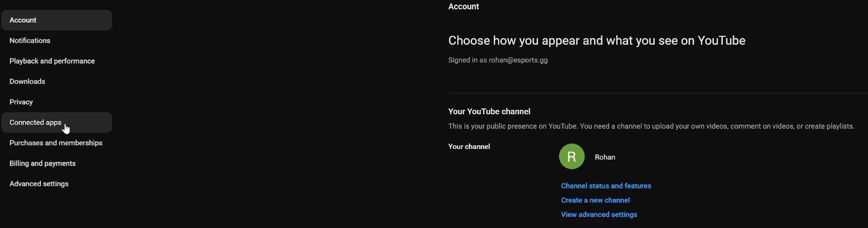Click the Rohan channel name
Viewport: 868px width, 228px height.
pyautogui.click(x=605, y=158)
